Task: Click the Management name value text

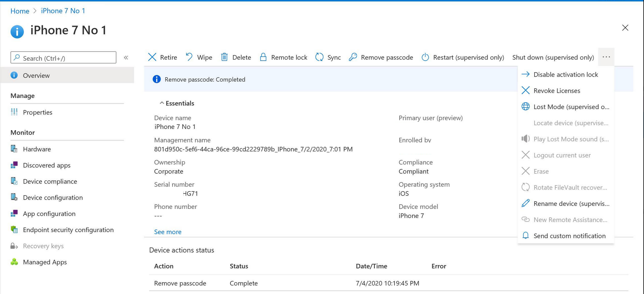Action: pos(253,149)
